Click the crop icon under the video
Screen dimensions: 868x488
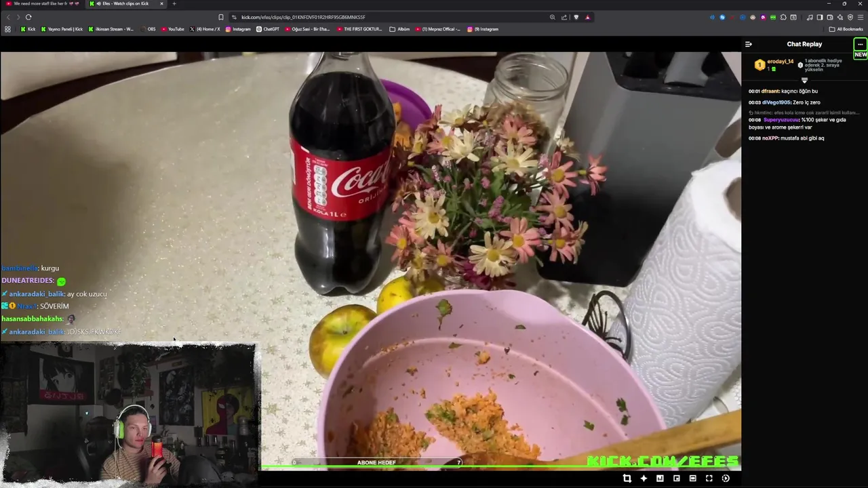(x=627, y=479)
